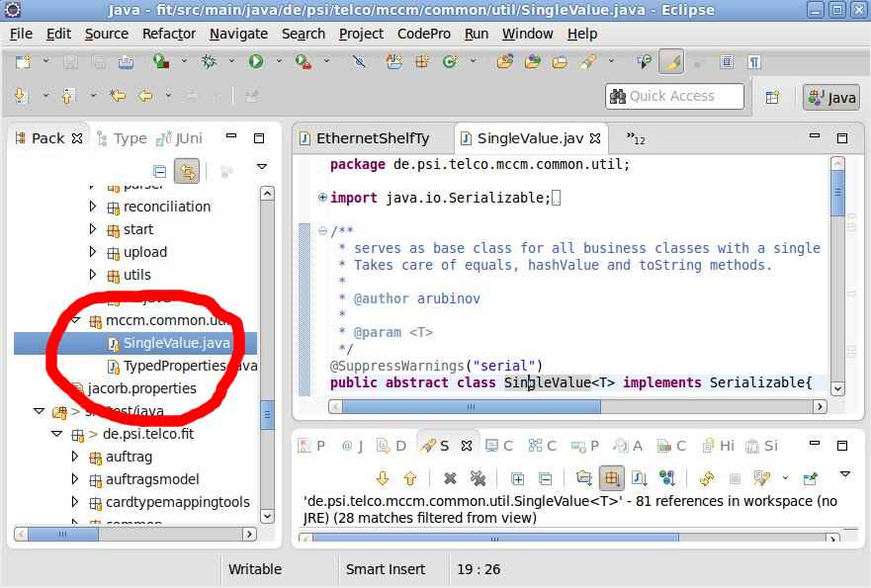871x588 pixels.
Task: Remove Selected Matches in Search view
Action: pyautogui.click(x=450, y=478)
